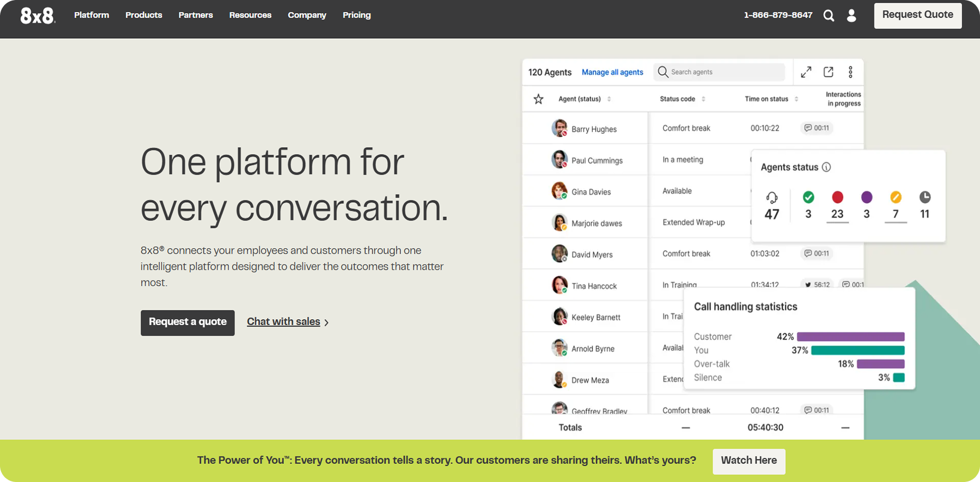Open the user account icon
The height and width of the screenshot is (482, 980).
coord(851,15)
